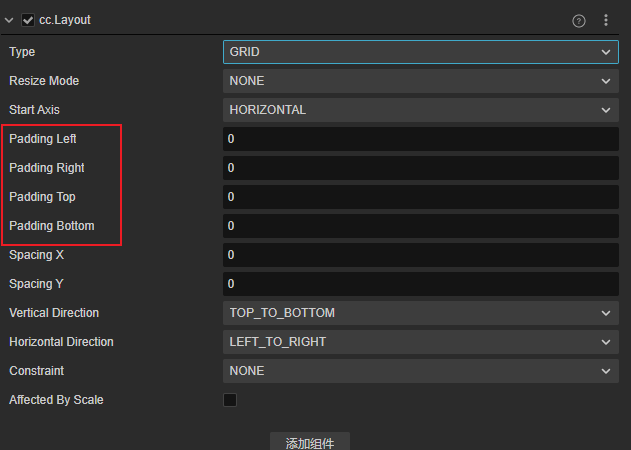Toggle the Affected By Scale checkbox
This screenshot has height=450, width=631.
pos(230,400)
